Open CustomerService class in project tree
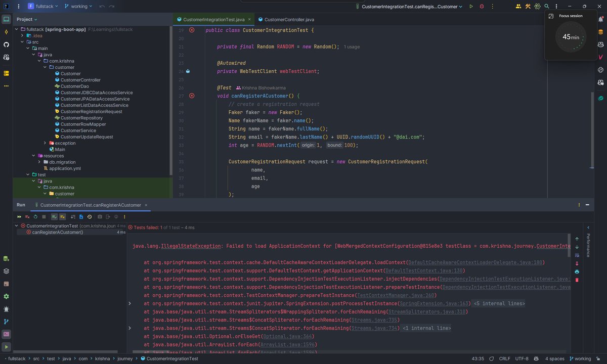The height and width of the screenshot is (364, 607). 78,130
